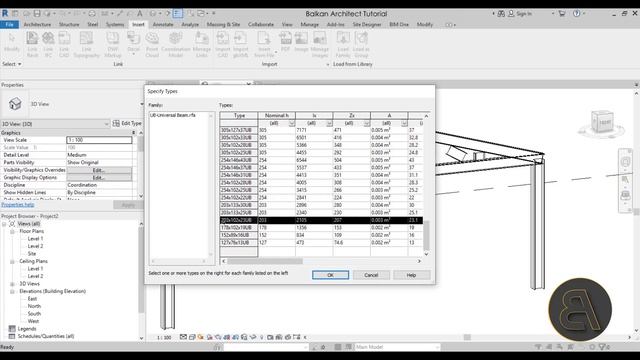Expand the Select panel dropdown
The height and width of the screenshot is (360, 640).
pyautogui.click(x=12, y=64)
